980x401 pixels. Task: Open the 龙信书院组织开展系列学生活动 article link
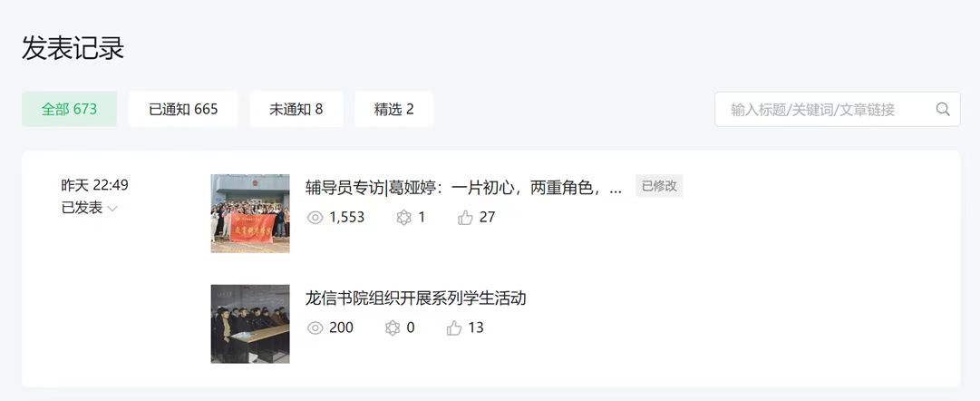coord(415,298)
